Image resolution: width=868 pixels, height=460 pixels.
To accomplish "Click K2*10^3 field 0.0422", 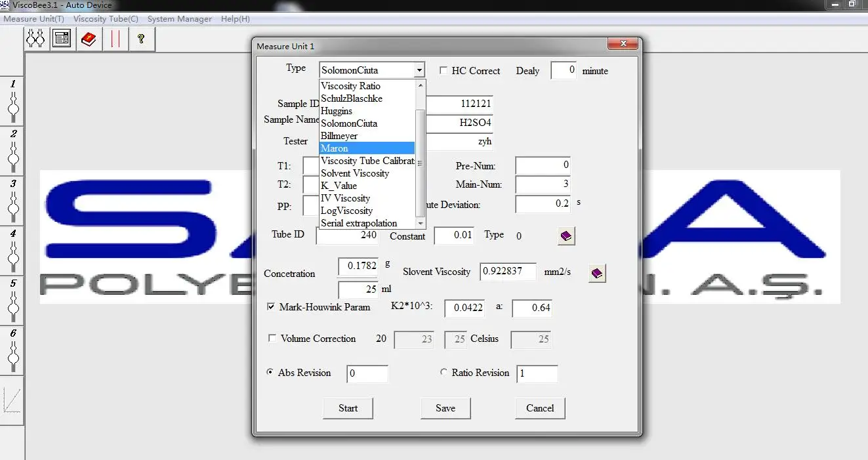I will click(465, 308).
